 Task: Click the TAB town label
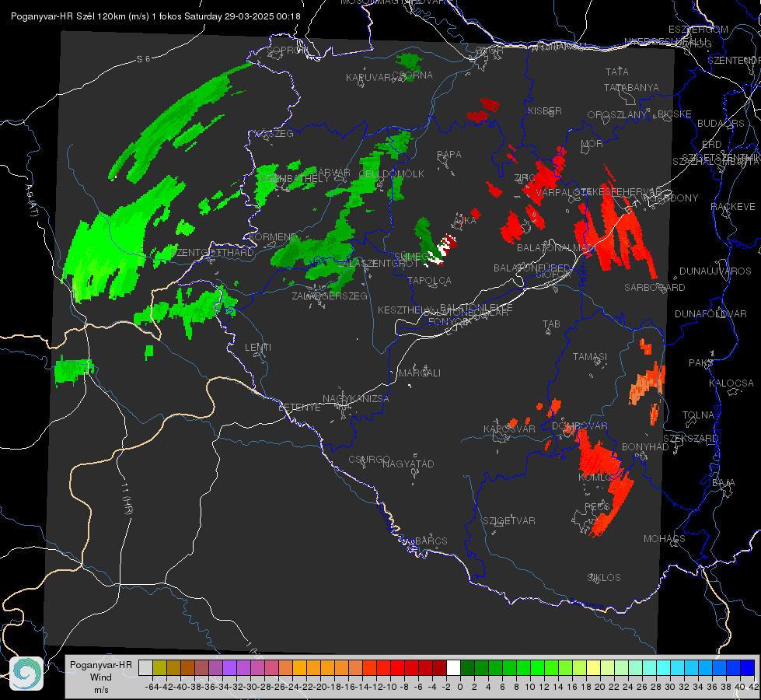[551, 324]
